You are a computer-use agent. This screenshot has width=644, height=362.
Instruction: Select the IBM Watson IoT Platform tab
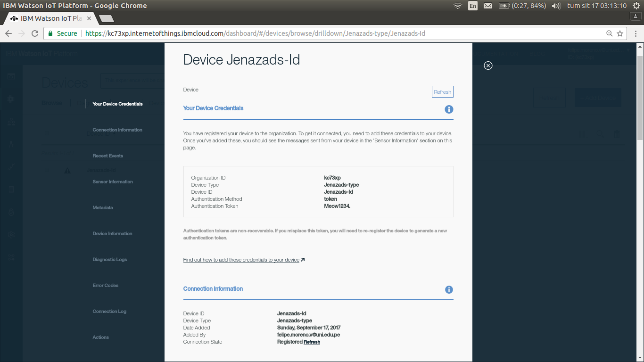[x=51, y=18]
